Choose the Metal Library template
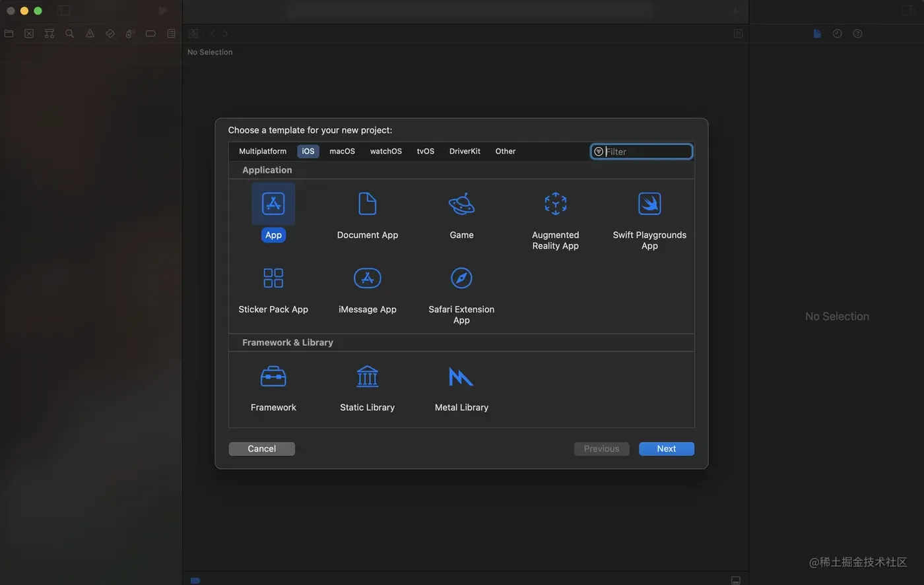 [461, 388]
